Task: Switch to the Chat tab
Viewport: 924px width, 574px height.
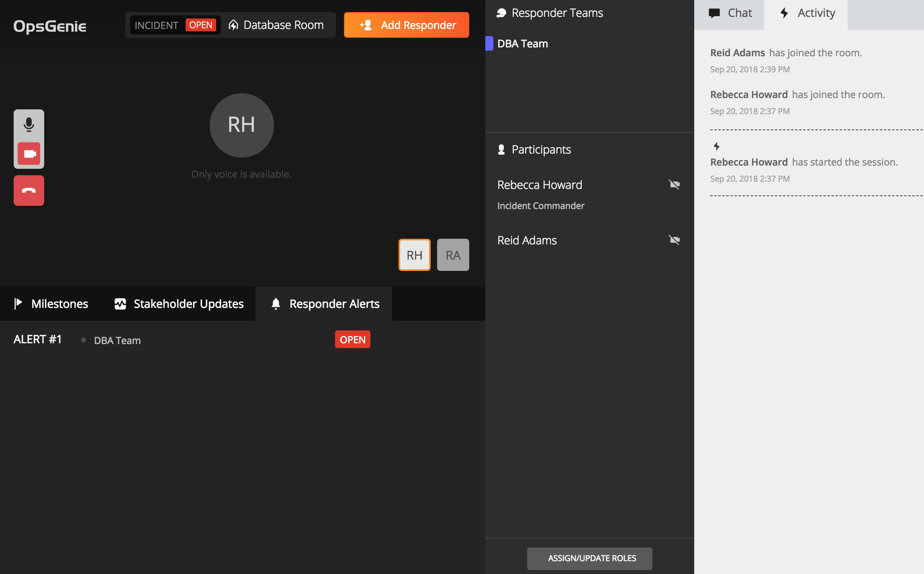Action: click(x=730, y=13)
